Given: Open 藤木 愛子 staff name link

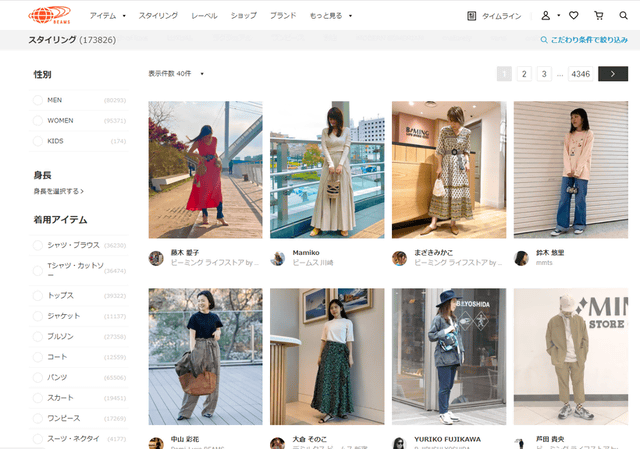Looking at the screenshot, I should [x=185, y=253].
